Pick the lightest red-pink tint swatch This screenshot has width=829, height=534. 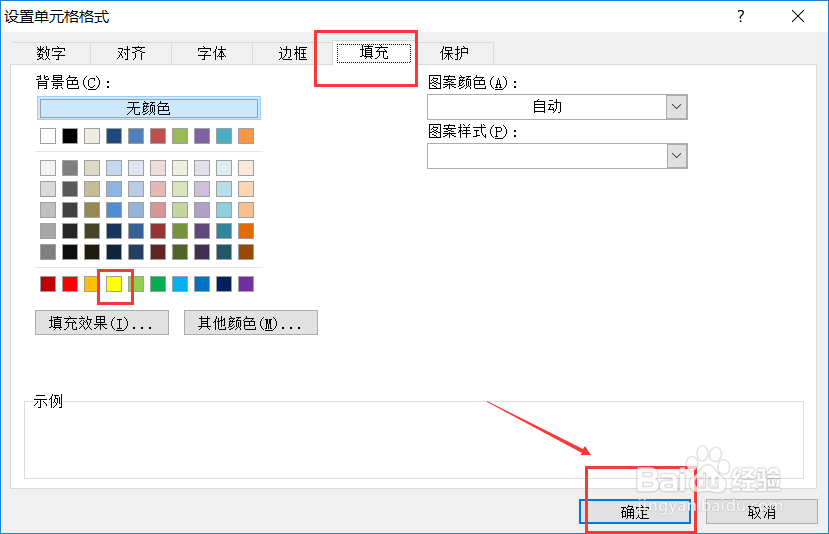pos(158,168)
